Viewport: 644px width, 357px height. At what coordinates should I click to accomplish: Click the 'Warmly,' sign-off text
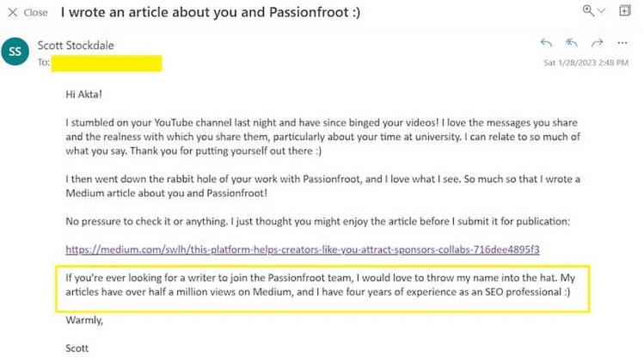click(x=84, y=321)
